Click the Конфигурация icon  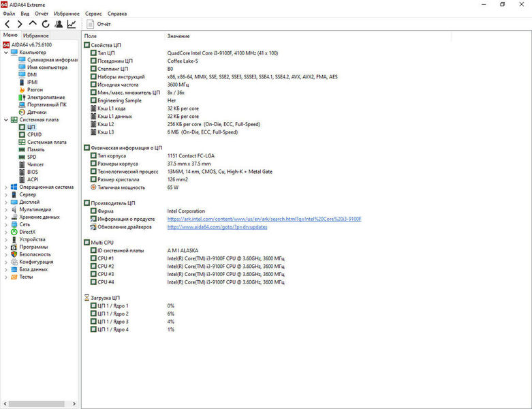pyautogui.click(x=14, y=262)
